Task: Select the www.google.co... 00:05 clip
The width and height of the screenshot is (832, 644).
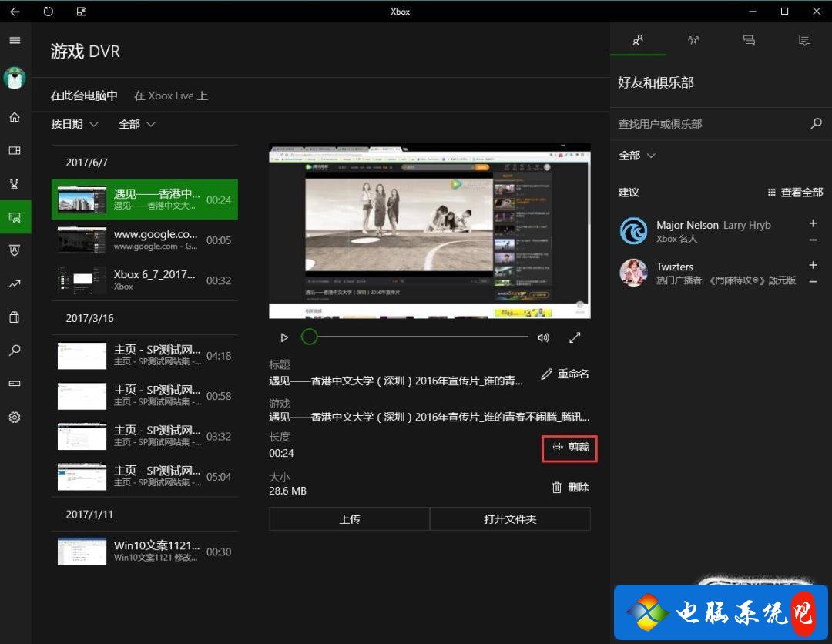Action: click(144, 240)
